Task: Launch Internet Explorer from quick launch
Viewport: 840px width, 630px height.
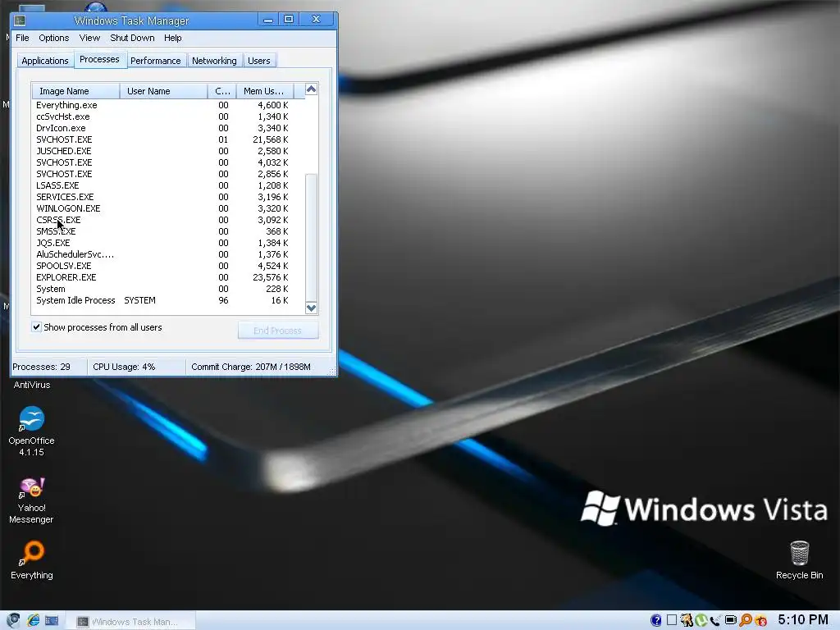Action: [33, 620]
